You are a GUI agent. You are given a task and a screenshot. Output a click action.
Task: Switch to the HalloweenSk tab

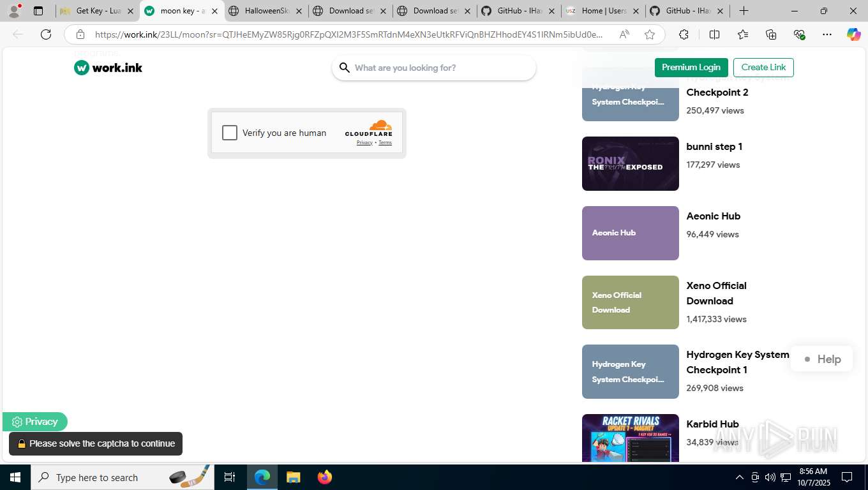click(266, 11)
